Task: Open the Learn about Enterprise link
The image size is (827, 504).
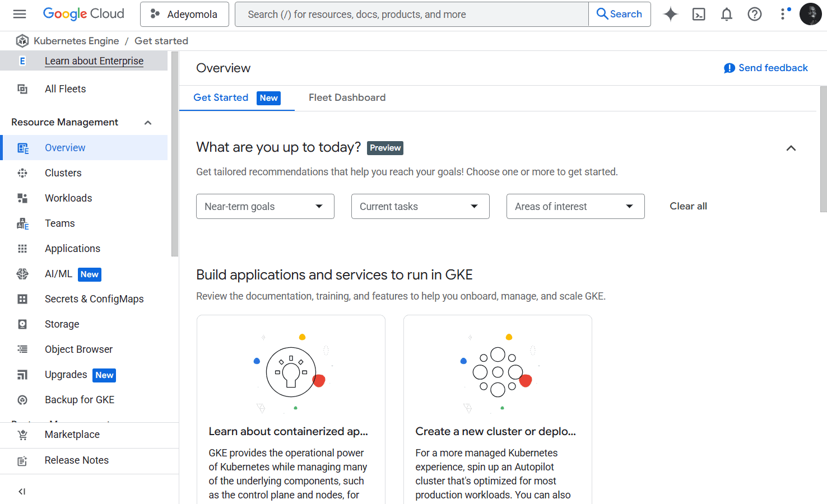Action: (x=94, y=61)
